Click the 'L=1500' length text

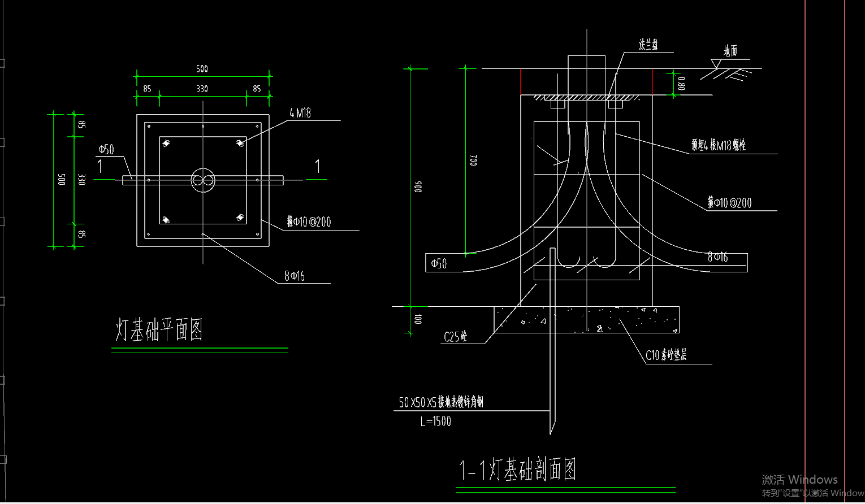pos(436,421)
